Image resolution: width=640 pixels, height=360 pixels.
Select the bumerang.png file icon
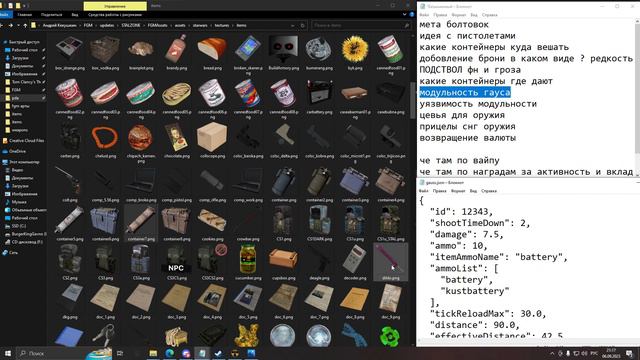319,49
